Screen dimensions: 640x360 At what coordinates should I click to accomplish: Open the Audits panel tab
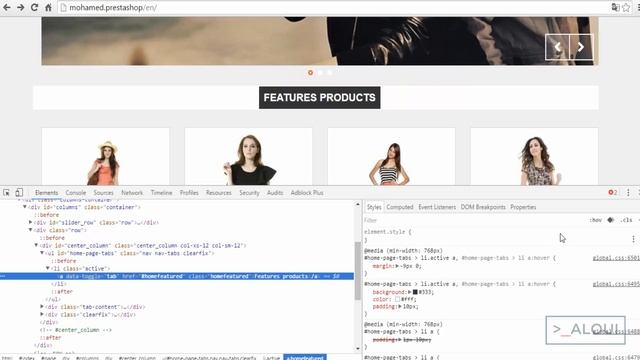coord(275,193)
